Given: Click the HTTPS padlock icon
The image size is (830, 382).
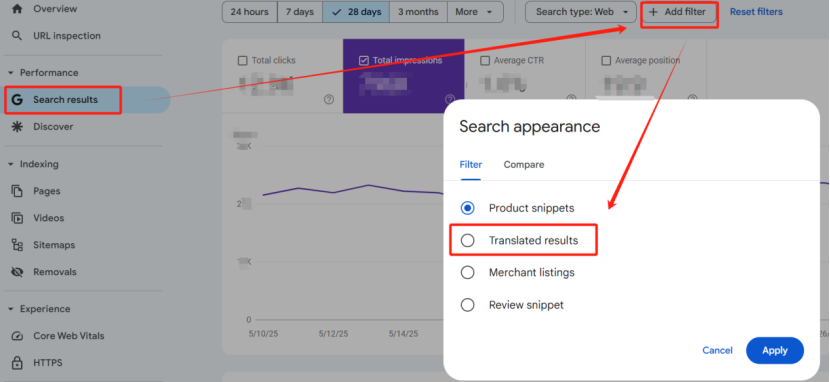Looking at the screenshot, I should pyautogui.click(x=17, y=363).
